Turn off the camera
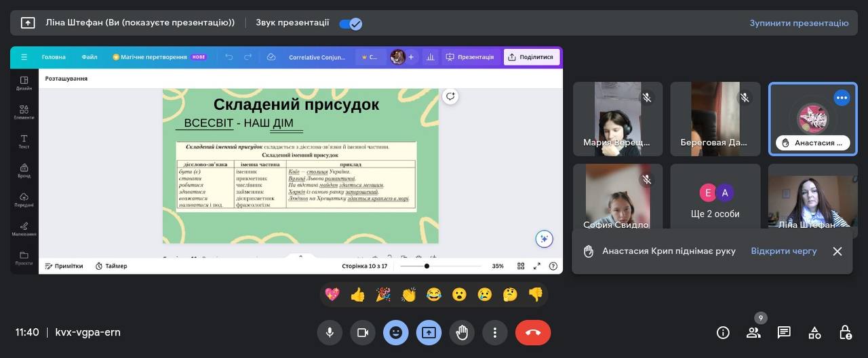The image size is (868, 358). point(362,332)
